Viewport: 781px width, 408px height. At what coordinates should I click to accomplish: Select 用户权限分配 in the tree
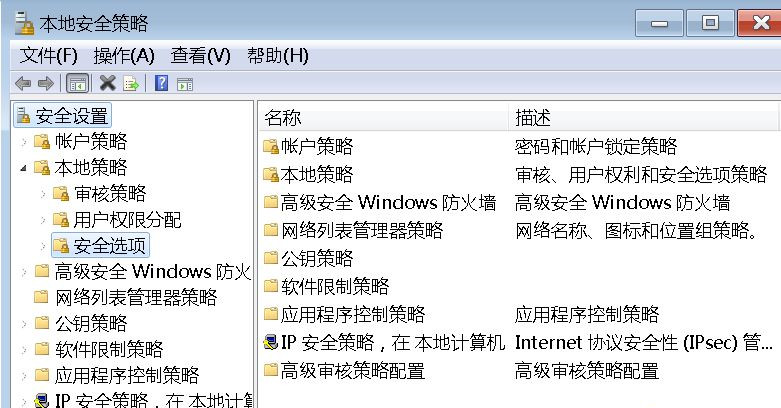click(127, 219)
